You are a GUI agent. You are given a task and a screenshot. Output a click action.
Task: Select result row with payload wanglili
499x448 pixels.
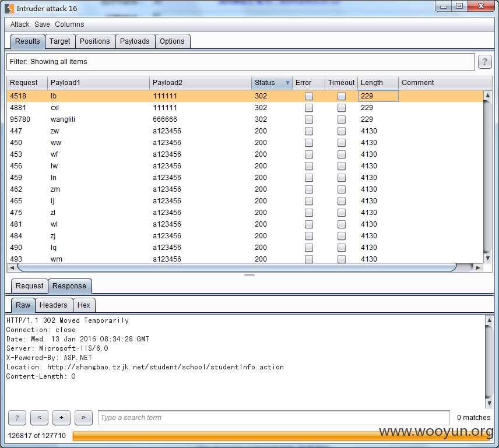245,119
